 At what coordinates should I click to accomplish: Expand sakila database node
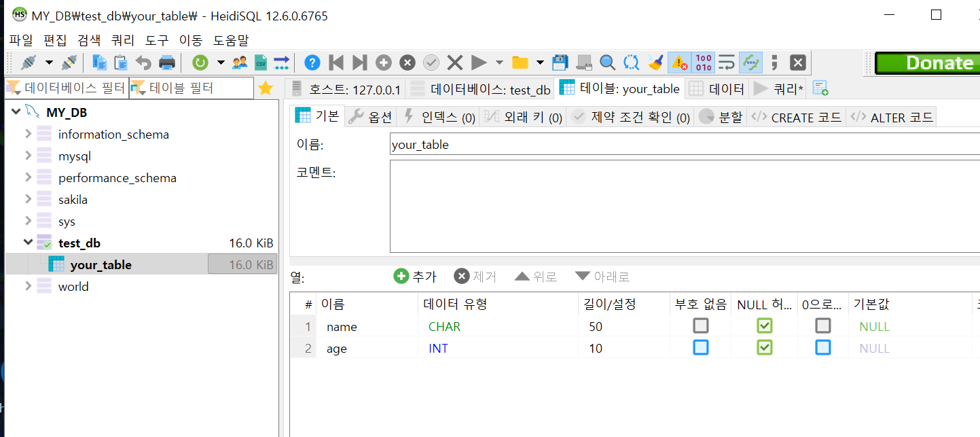[x=28, y=199]
